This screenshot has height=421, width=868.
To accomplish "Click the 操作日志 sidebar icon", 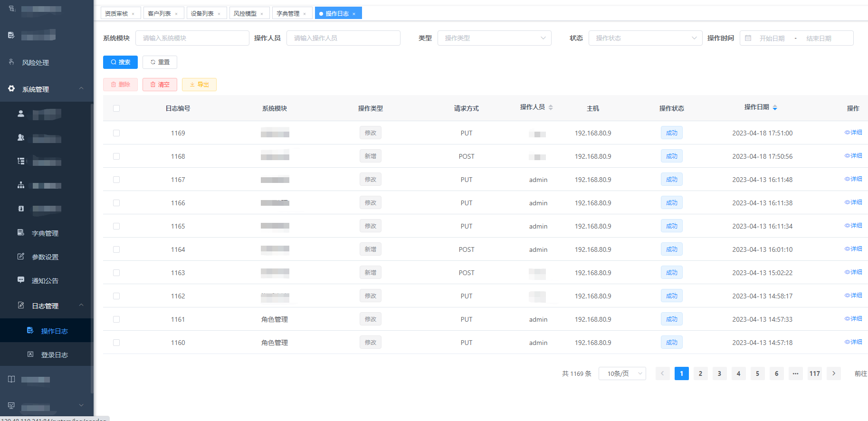I will [x=30, y=330].
